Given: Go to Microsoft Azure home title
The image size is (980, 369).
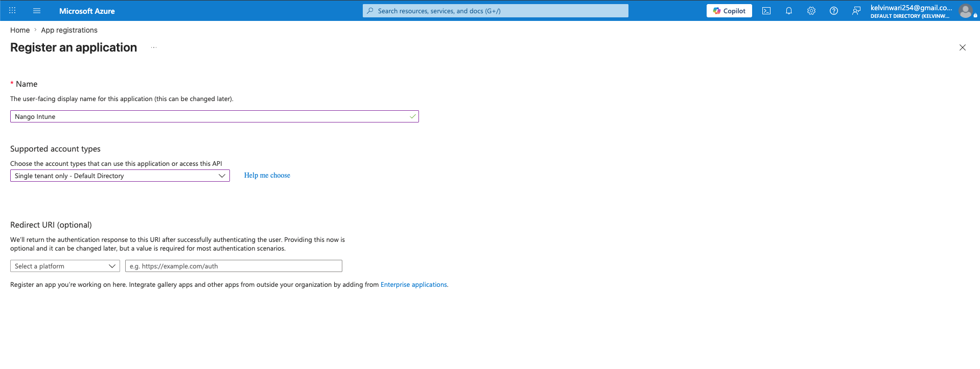Looking at the screenshot, I should 87,11.
